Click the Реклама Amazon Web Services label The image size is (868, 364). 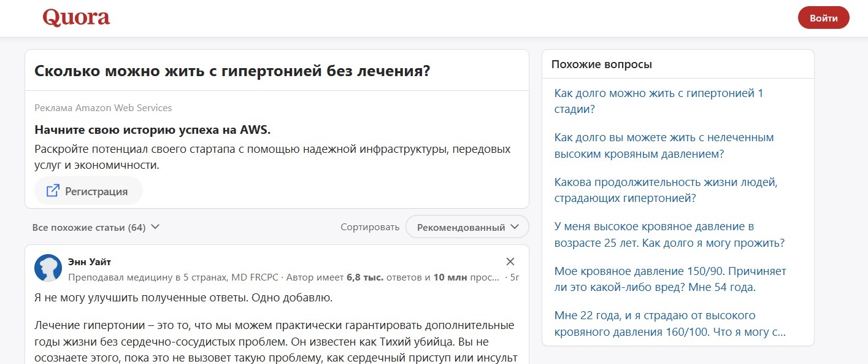(103, 108)
